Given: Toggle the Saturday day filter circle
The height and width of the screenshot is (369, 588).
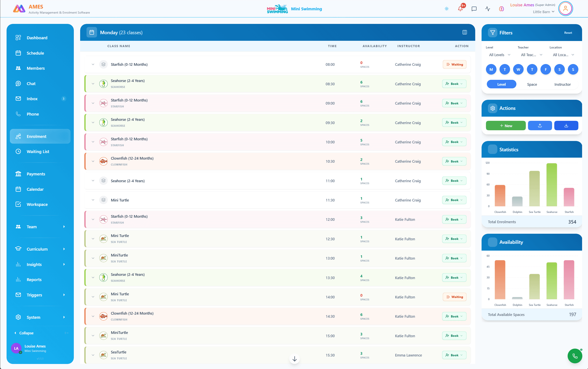Looking at the screenshot, I should [560, 69].
